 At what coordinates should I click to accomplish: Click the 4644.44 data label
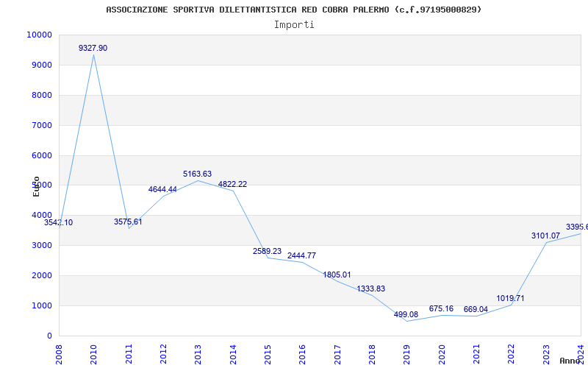(x=162, y=189)
